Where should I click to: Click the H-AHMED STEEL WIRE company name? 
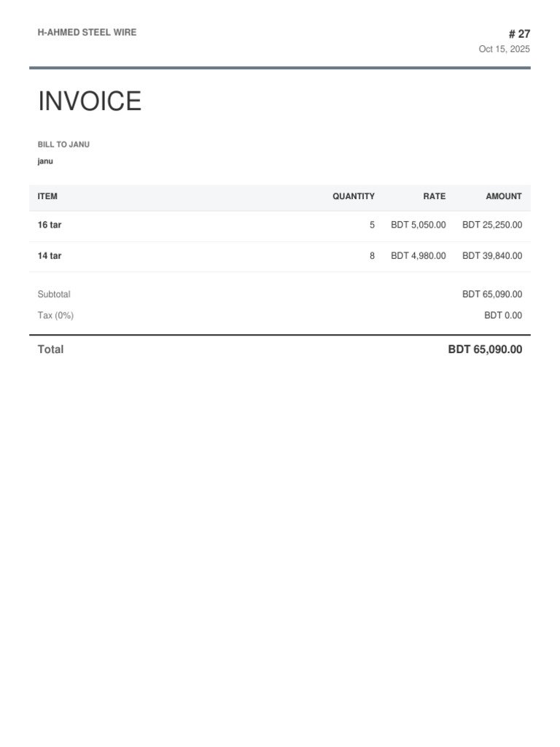87,32
